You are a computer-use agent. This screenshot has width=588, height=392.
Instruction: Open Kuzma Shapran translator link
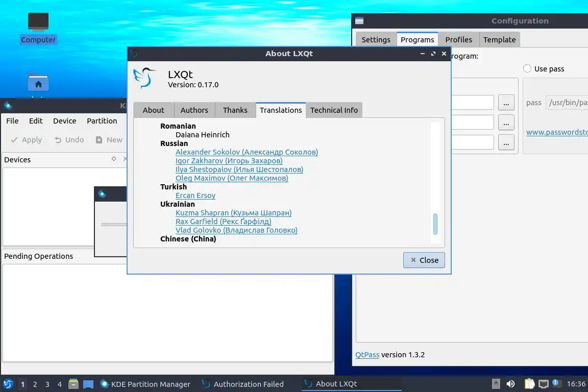[x=234, y=213]
